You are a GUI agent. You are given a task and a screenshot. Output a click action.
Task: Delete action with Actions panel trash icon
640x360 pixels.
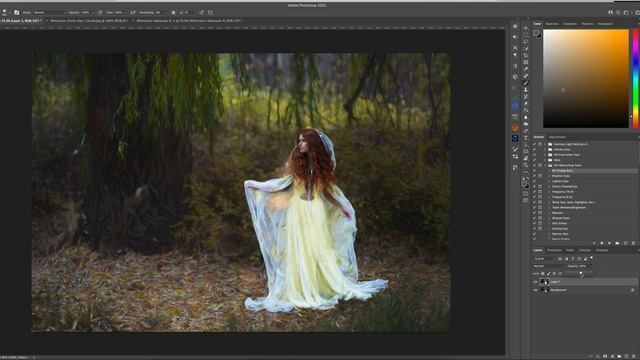[x=633, y=243]
